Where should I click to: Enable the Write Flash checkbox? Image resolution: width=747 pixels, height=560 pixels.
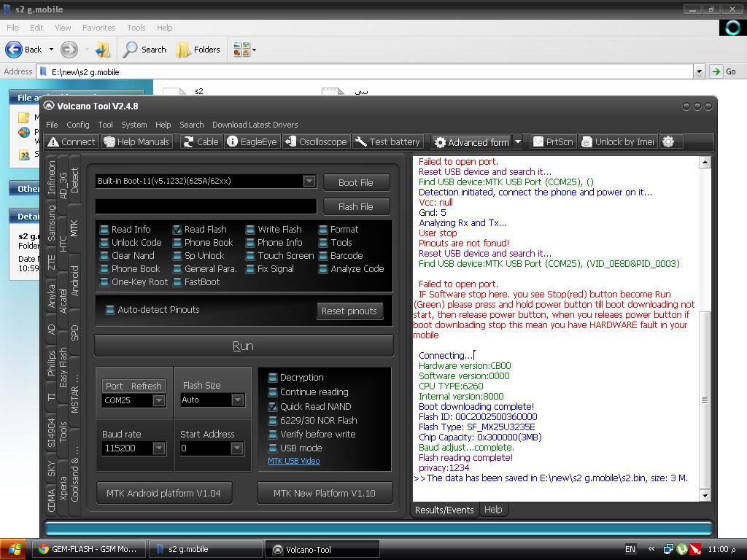click(x=250, y=230)
